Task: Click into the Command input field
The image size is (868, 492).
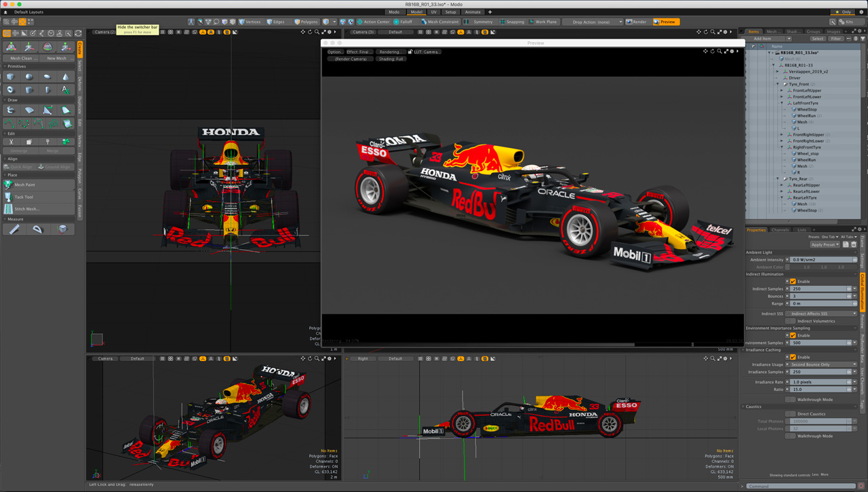Action: (x=800, y=486)
